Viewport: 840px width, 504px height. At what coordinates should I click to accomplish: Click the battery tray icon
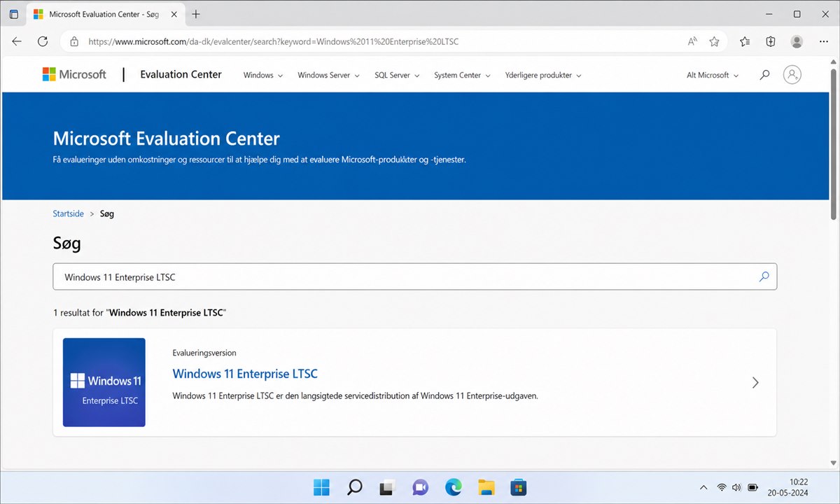[x=753, y=487]
